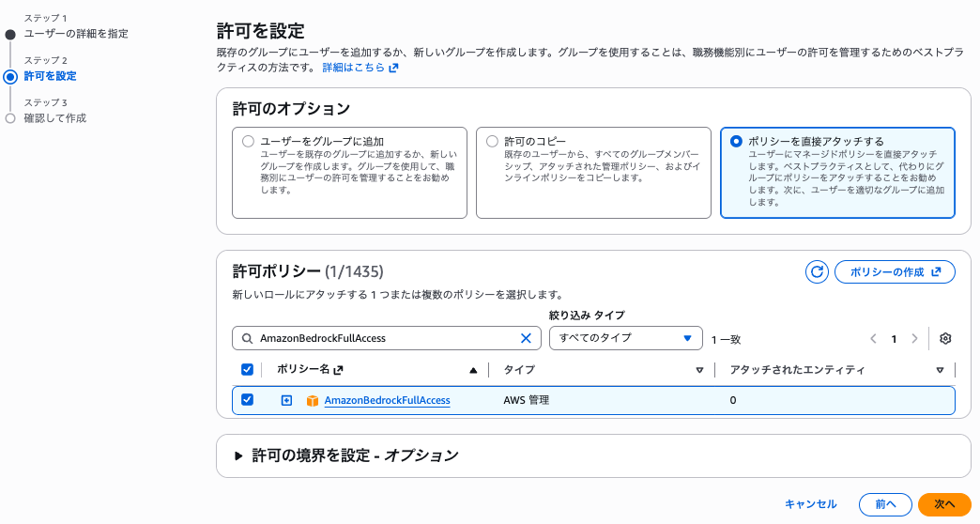Click the 前へ button
Image resolution: width=980 pixels, height=524 pixels.
click(885, 504)
